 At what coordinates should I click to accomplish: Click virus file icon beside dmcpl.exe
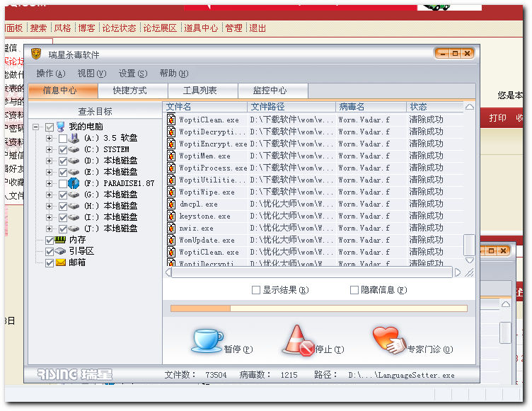[171, 204]
